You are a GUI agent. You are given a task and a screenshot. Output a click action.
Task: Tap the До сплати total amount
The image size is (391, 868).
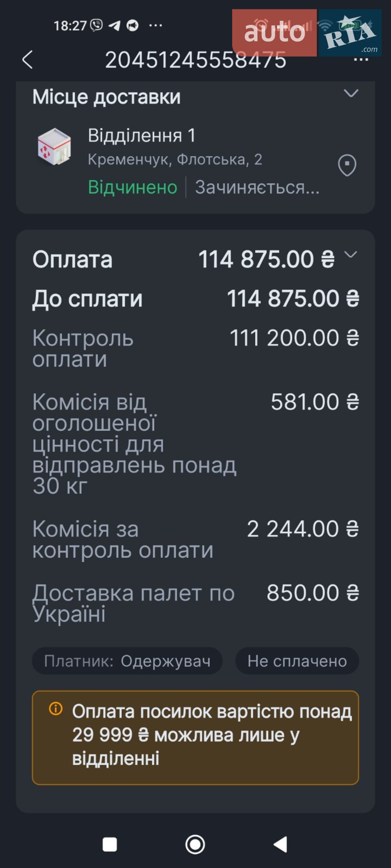point(293,299)
